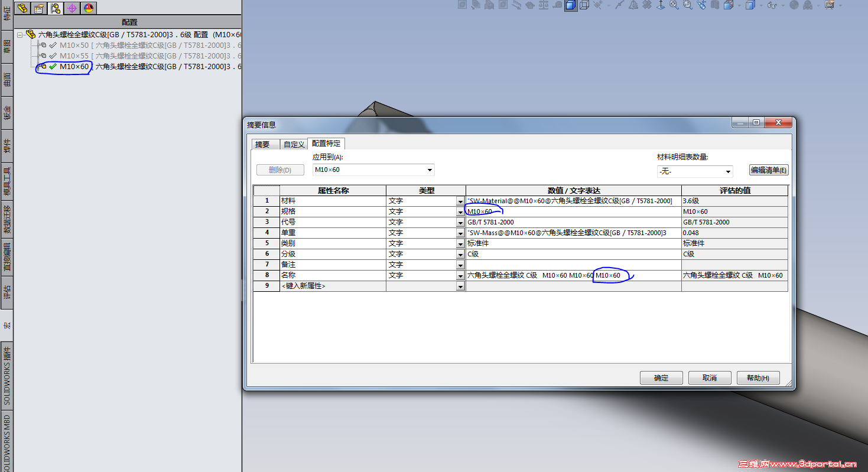
Task: Click the Edit Appearance sphere icon
Action: coord(794,5)
